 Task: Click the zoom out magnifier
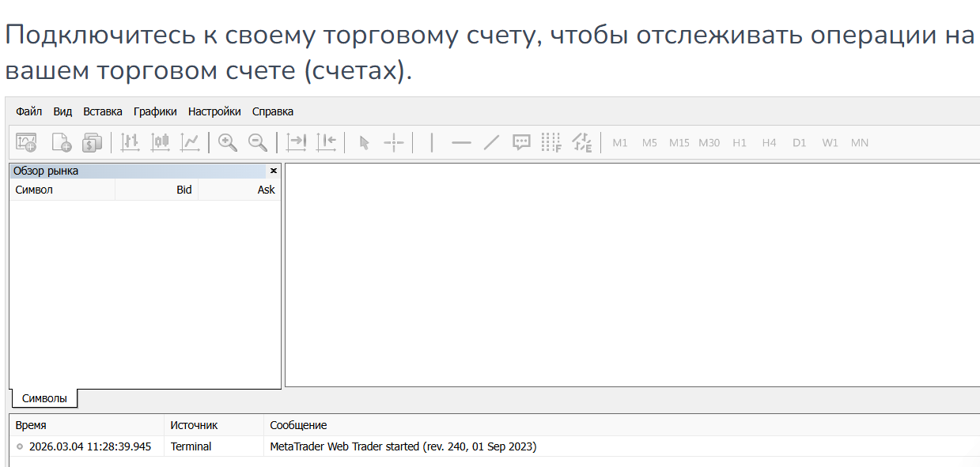258,142
